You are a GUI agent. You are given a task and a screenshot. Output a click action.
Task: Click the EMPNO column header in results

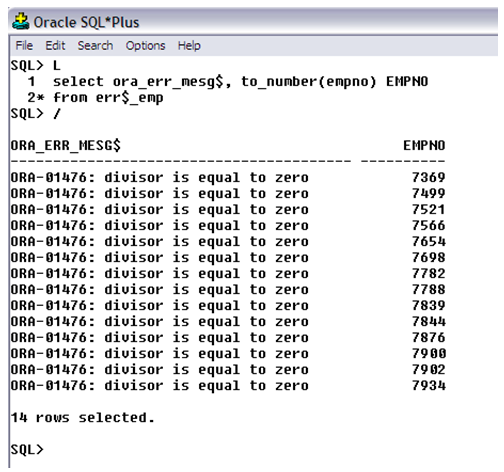tap(424, 146)
